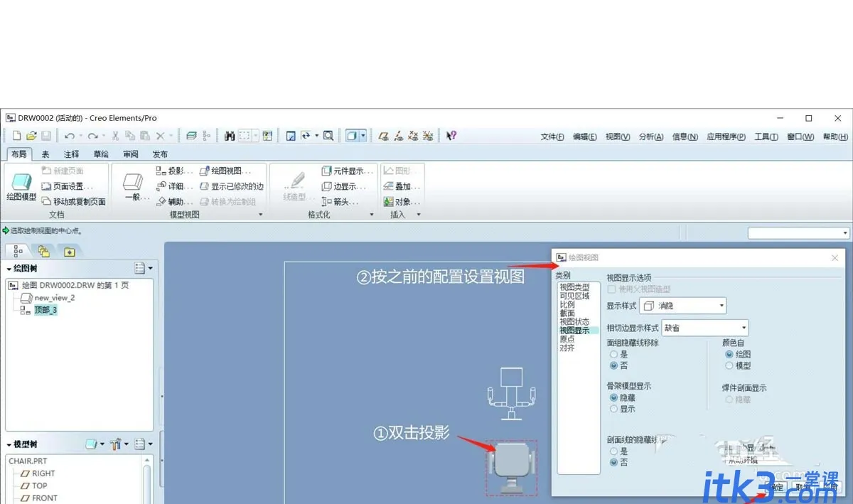
Task: Click the 叠加 overlay button
Action: [x=402, y=186]
